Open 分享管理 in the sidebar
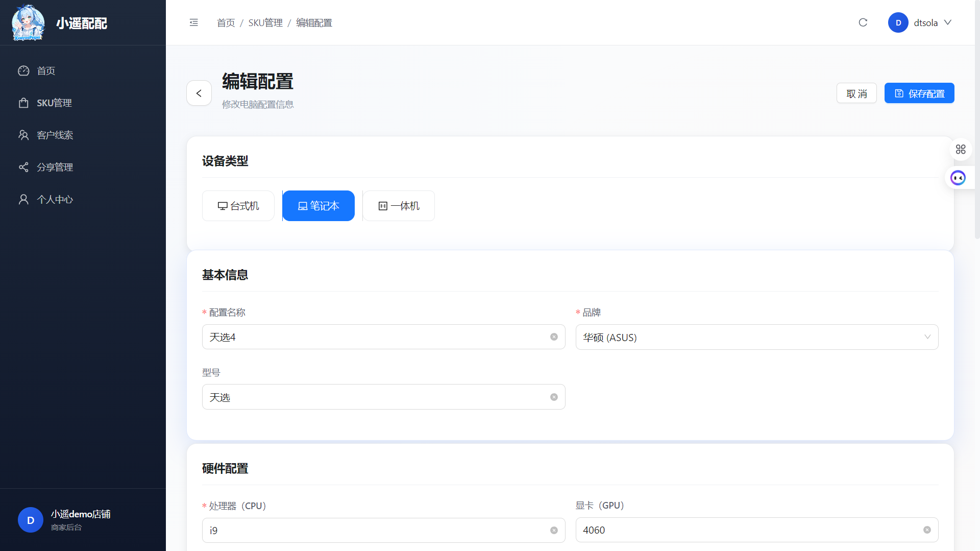980x551 pixels. 55,167
